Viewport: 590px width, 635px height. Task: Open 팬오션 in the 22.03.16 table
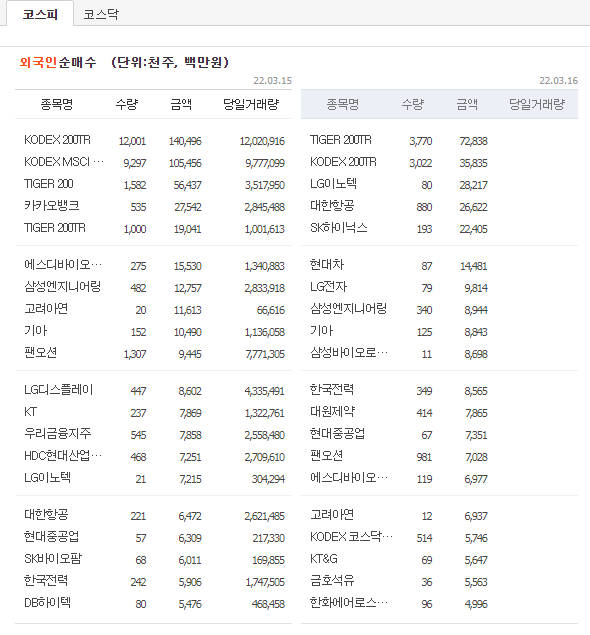point(326,456)
